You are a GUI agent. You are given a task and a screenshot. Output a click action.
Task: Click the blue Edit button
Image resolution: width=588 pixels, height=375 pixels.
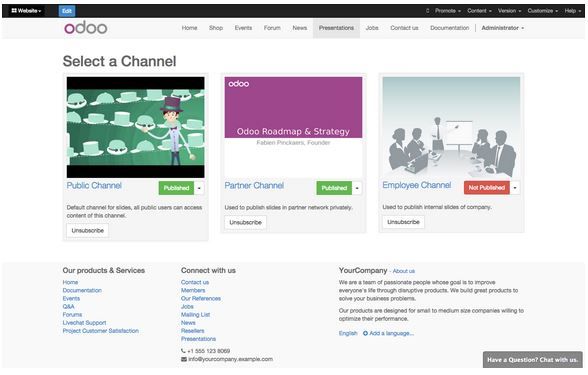67,11
